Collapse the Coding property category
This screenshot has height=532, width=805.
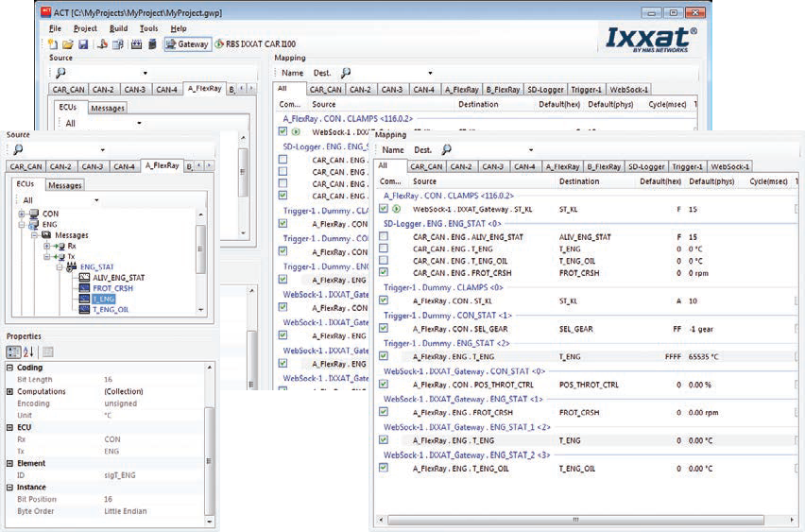(x=9, y=368)
